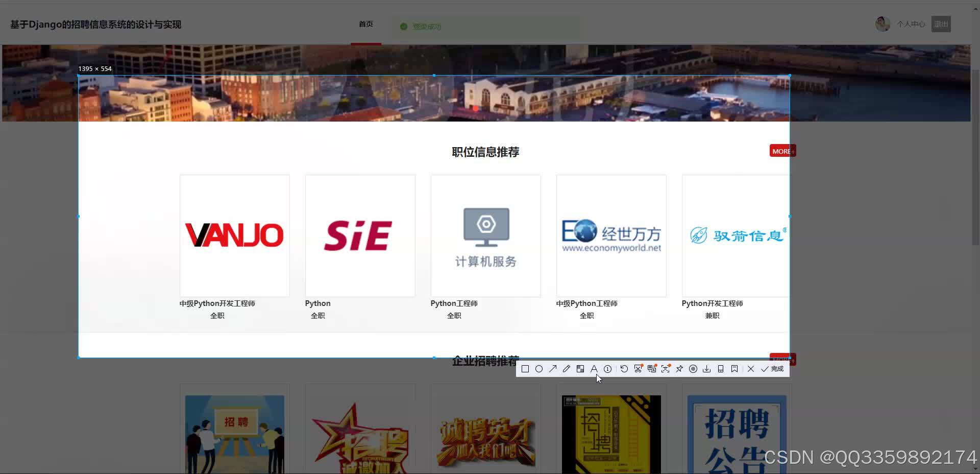The width and height of the screenshot is (980, 474).
Task: Click the 退出 logout button
Action: click(941, 24)
